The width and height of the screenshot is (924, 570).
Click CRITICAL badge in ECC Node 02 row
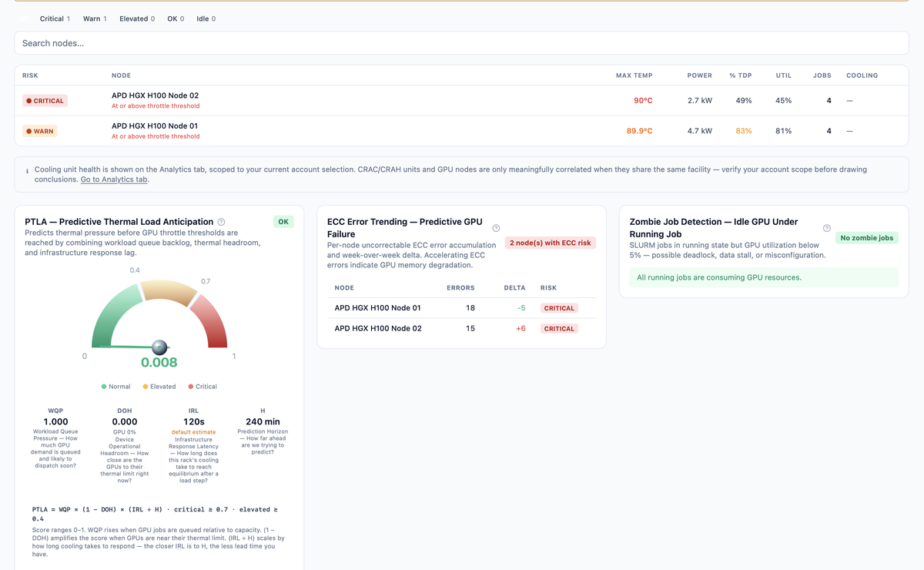coord(559,329)
